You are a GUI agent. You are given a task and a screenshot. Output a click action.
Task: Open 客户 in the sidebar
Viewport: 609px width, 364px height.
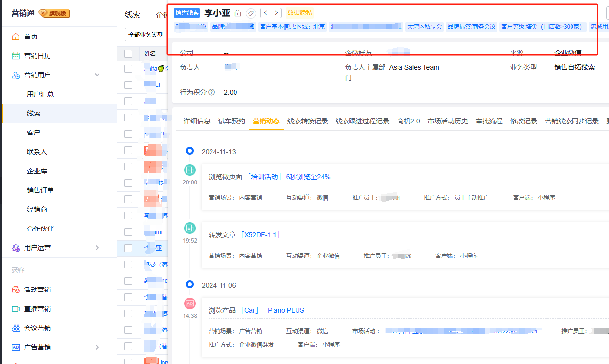[x=34, y=133]
